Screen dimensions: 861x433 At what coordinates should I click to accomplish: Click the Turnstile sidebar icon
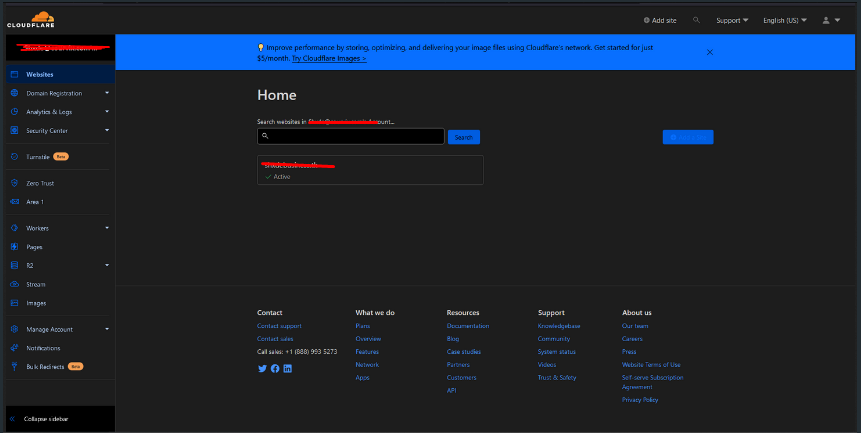coord(15,157)
